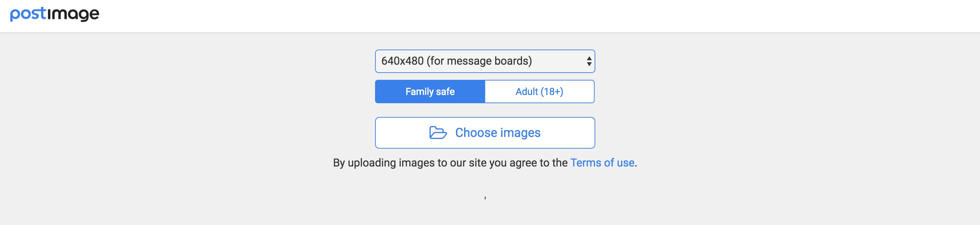The image size is (980, 225).
Task: Click the Choose images button
Action: (485, 133)
